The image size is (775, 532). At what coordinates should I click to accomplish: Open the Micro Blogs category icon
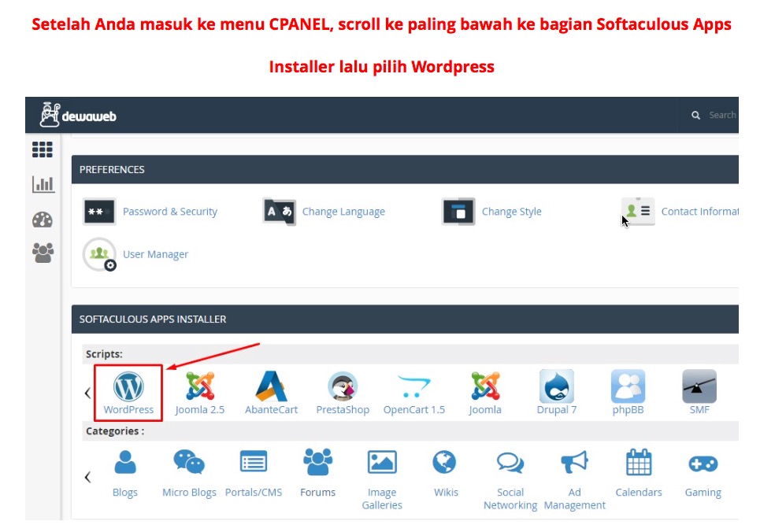pos(189,462)
